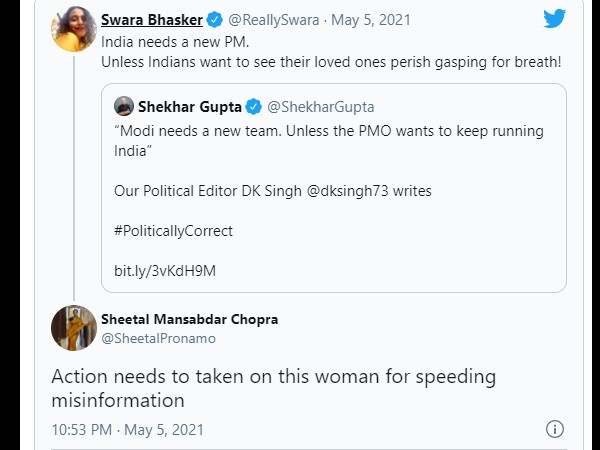Click the reply text about misinformation
This screenshot has width=600, height=450.
coord(273,388)
